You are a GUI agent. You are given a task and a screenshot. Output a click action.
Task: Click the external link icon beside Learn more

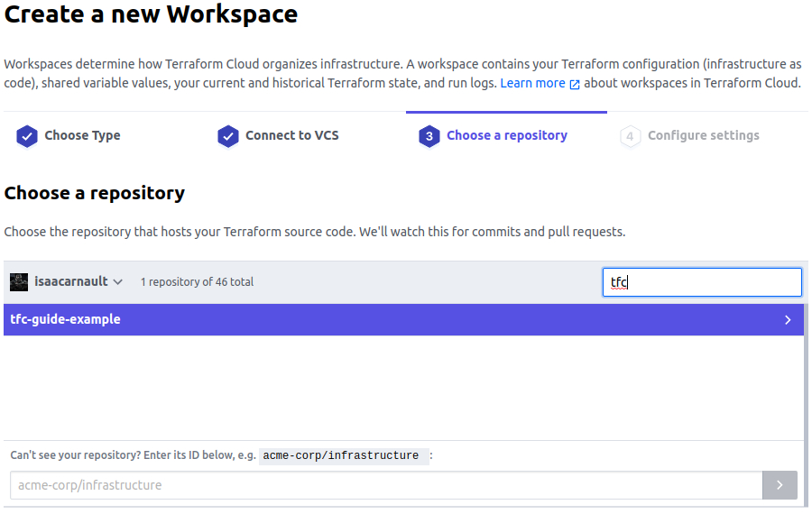click(x=575, y=85)
